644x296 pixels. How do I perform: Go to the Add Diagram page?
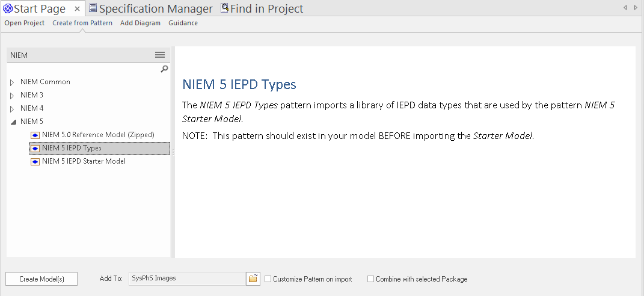(140, 23)
